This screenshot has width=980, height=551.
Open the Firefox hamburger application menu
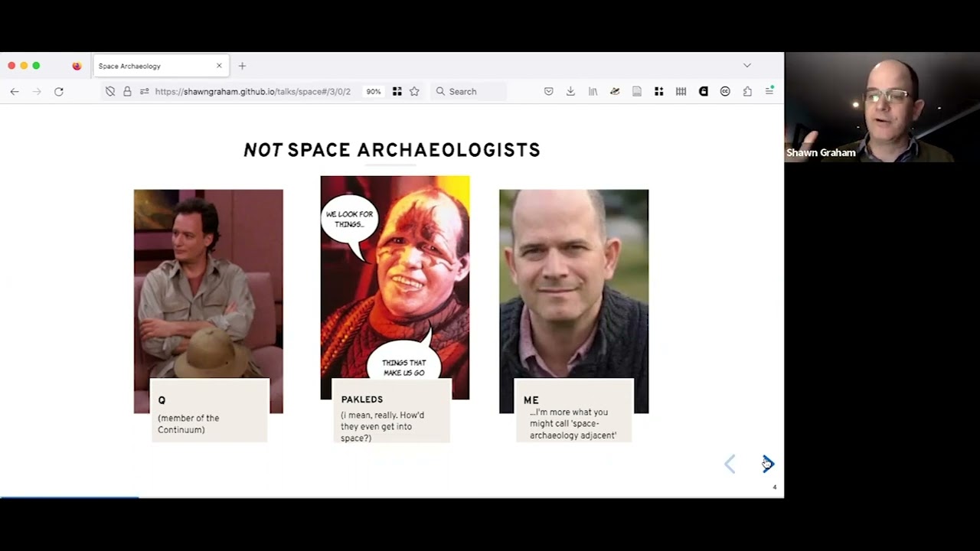[x=769, y=91]
